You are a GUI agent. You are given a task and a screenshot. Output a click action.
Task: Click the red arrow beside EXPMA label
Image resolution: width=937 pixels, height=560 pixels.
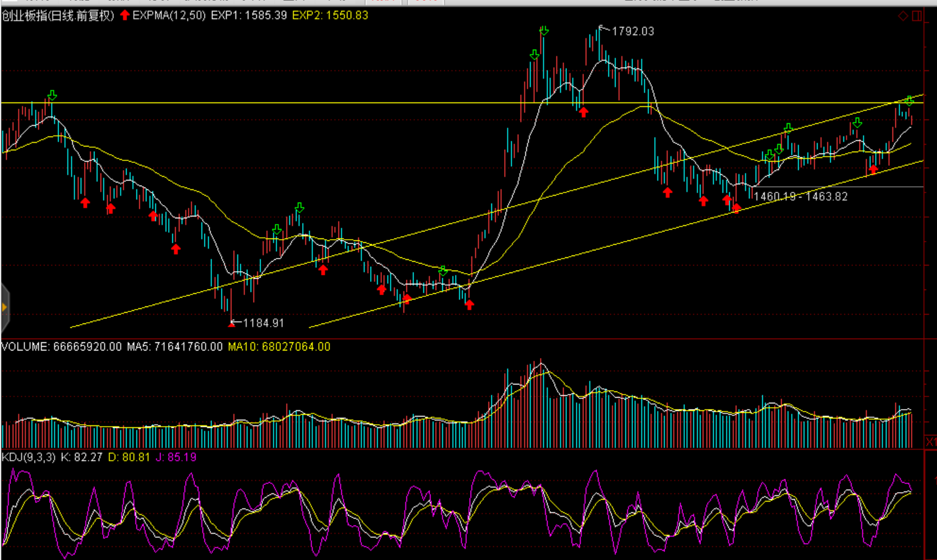(125, 15)
